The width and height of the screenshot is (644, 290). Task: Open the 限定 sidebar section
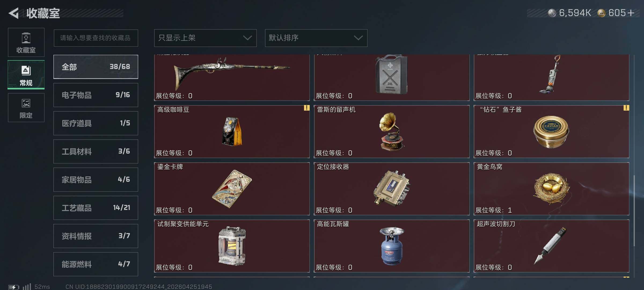tap(26, 108)
